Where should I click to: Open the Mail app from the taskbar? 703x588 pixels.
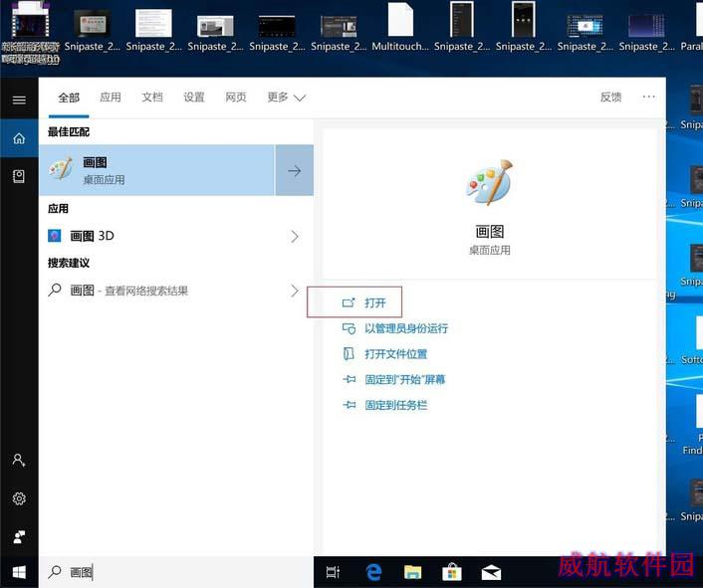click(x=490, y=572)
